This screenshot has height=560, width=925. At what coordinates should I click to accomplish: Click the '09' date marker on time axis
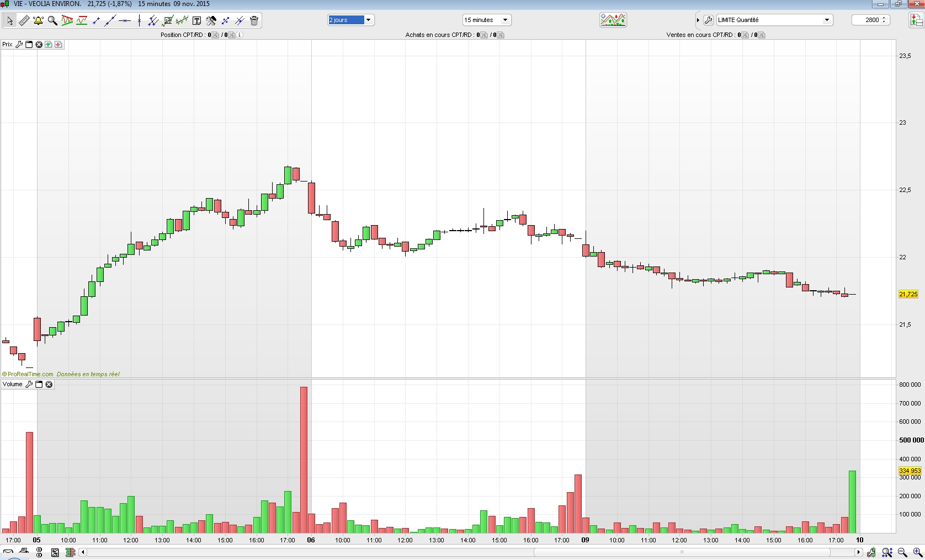(x=585, y=540)
